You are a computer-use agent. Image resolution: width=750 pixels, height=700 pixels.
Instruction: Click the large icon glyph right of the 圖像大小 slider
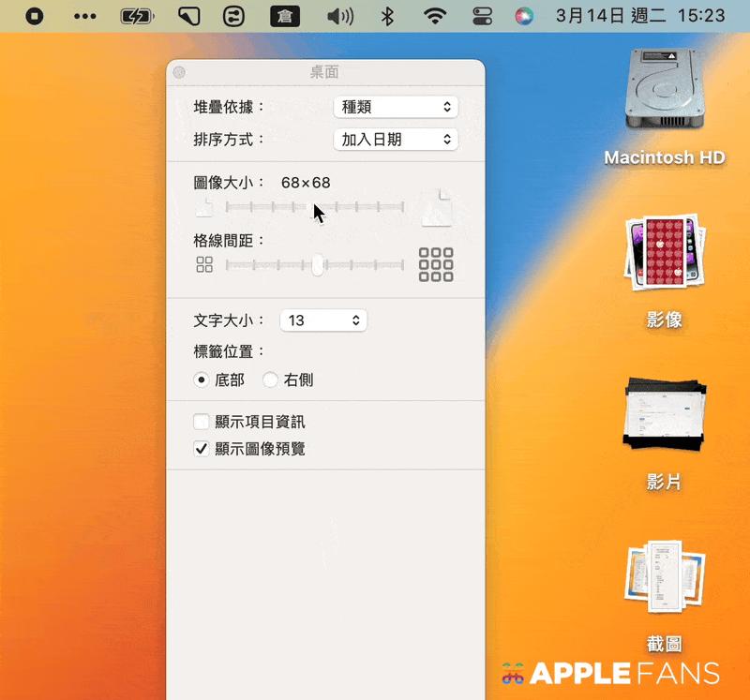tap(437, 205)
